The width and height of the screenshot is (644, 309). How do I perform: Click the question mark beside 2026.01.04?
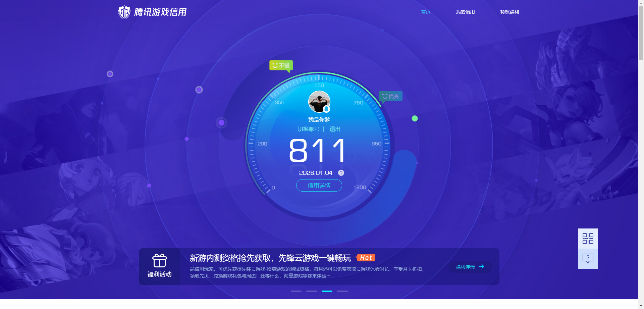coord(341,173)
